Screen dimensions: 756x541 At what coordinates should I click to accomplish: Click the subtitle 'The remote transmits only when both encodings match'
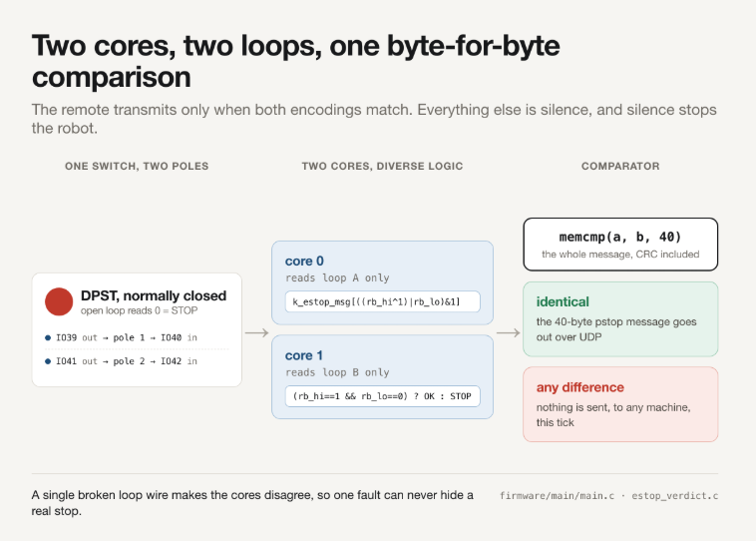pos(374,119)
